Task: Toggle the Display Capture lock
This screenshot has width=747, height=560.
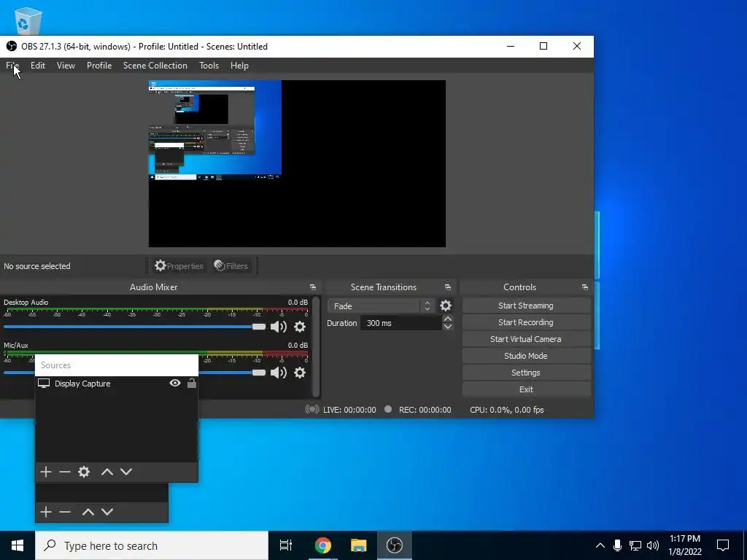Action: click(x=192, y=383)
